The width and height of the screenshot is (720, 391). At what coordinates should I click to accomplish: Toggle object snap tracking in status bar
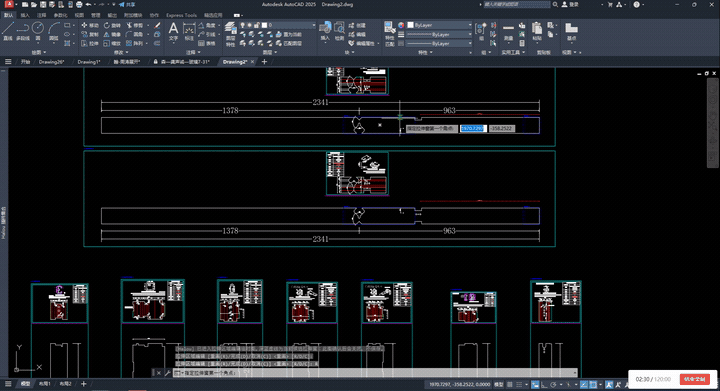pos(584,385)
